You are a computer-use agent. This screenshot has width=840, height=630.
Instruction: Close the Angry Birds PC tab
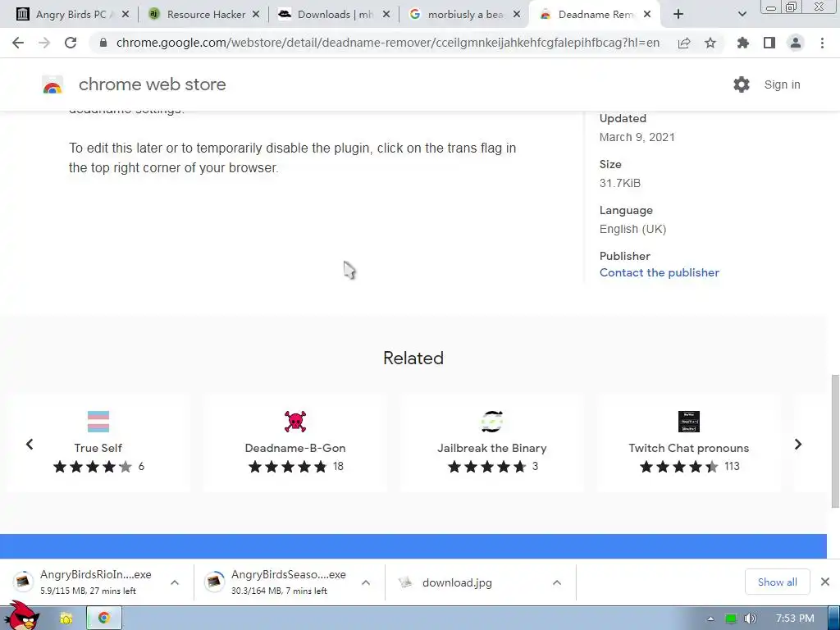pyautogui.click(x=126, y=15)
